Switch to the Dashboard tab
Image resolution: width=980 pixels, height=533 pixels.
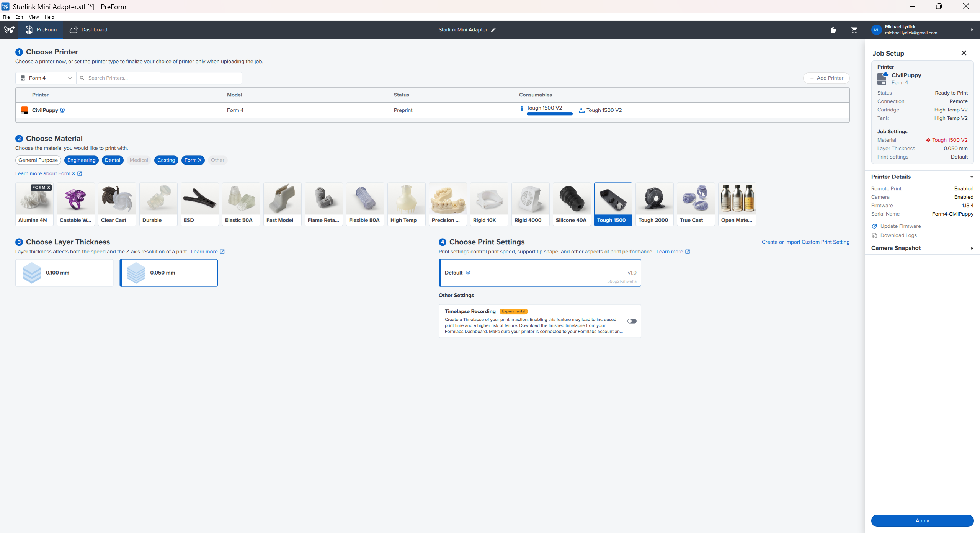(x=88, y=30)
